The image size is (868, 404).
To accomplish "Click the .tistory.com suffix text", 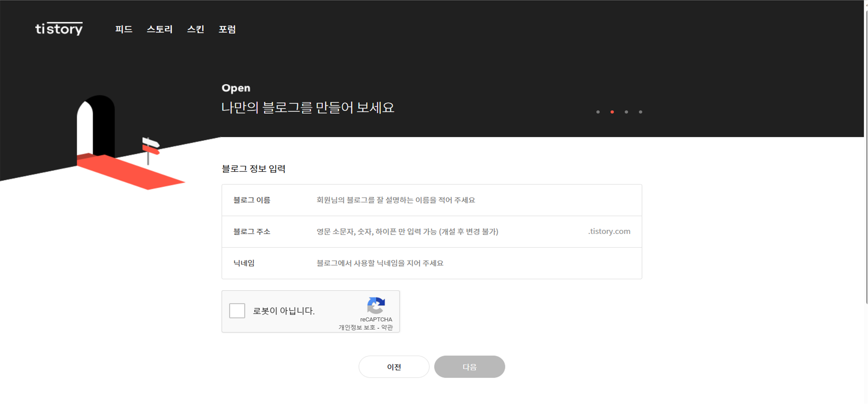I will pos(609,231).
